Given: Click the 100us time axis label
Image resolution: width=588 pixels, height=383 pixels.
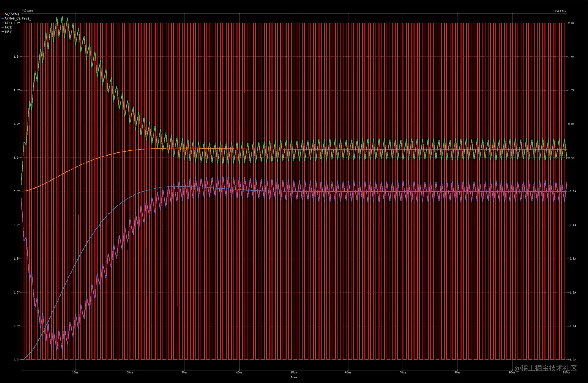Looking at the screenshot, I should point(567,373).
